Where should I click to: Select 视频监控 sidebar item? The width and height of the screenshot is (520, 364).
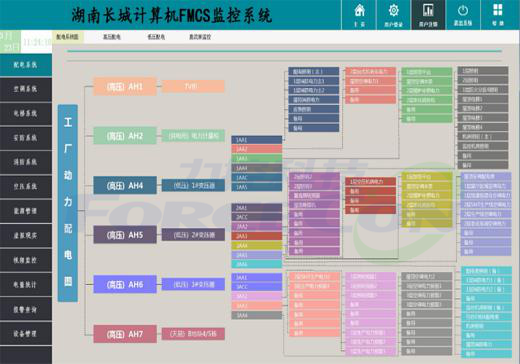26,260
